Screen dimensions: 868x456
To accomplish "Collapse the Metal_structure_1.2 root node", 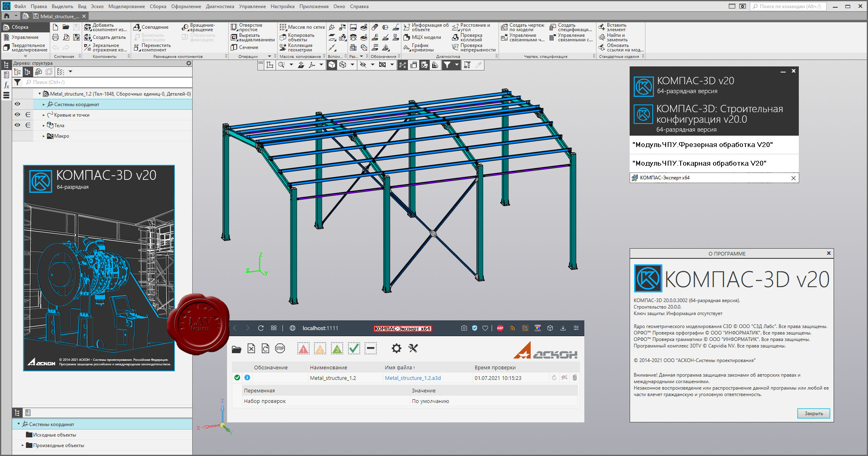I will point(40,94).
